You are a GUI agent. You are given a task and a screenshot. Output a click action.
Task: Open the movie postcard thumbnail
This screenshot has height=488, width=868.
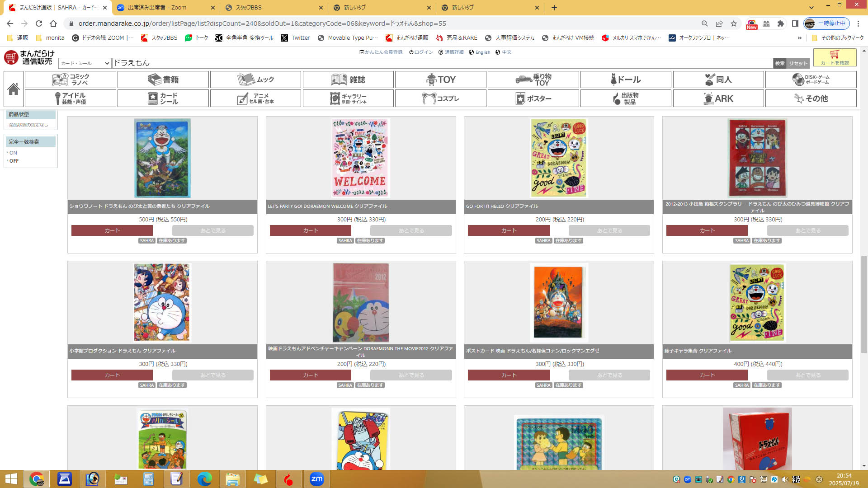[559, 302]
